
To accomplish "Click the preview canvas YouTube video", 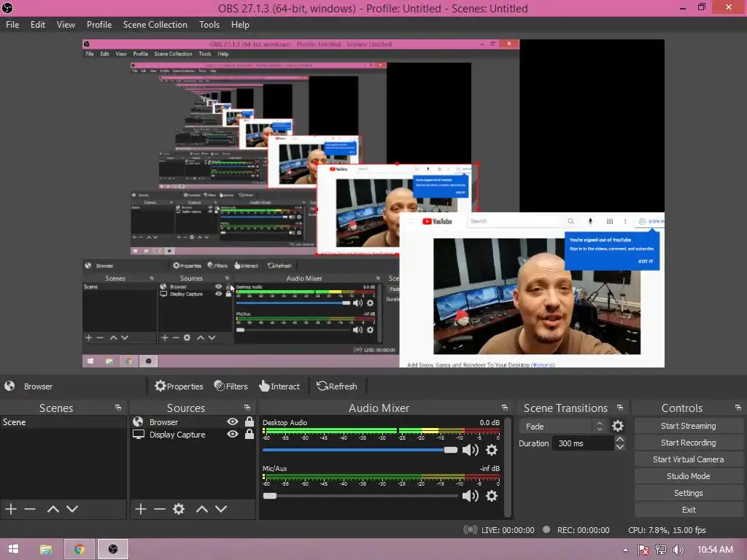I will click(536, 296).
